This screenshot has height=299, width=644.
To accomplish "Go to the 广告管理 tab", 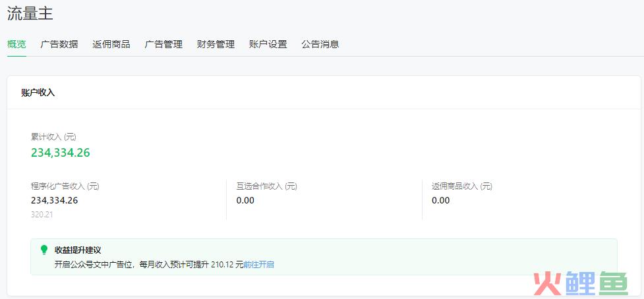I will 163,44.
